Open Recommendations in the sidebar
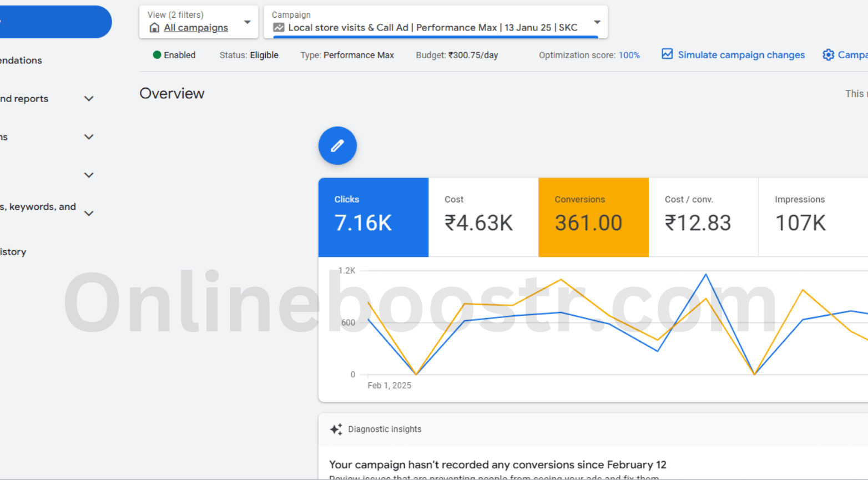This screenshot has height=480, width=868. coord(21,60)
